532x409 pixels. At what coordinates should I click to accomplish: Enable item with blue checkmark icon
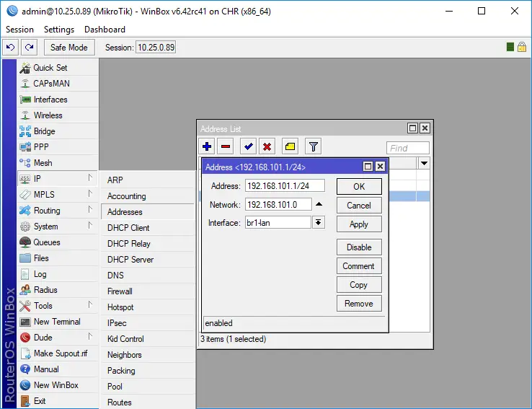(249, 146)
